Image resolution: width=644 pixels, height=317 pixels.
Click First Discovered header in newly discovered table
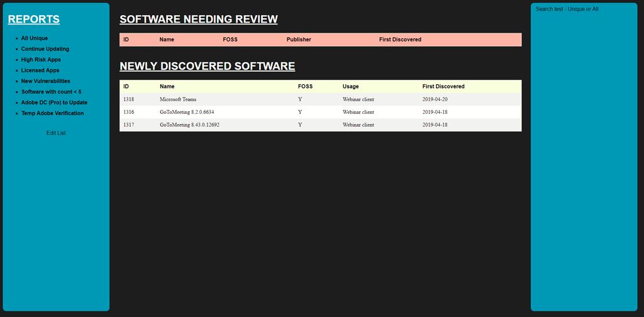coord(443,87)
